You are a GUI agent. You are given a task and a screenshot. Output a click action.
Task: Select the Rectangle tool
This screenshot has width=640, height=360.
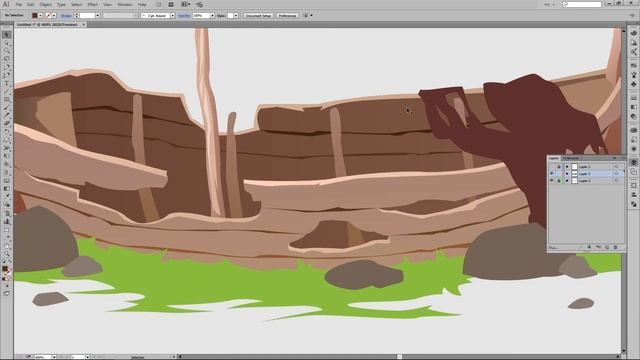pos(7,100)
